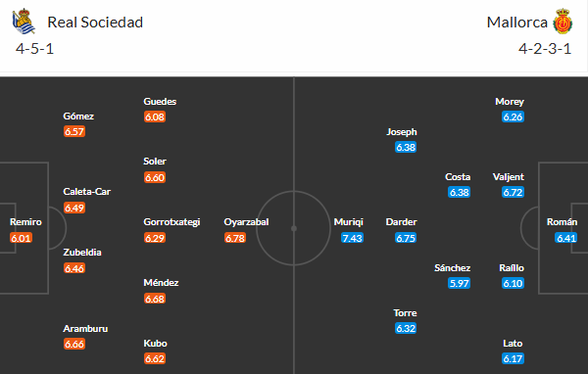
Task: Click Méndez's 6.68 rating badge
Action: coord(155,299)
